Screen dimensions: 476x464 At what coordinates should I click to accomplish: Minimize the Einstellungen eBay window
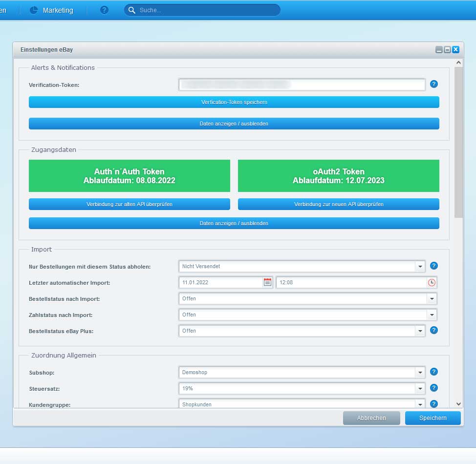[439, 49]
